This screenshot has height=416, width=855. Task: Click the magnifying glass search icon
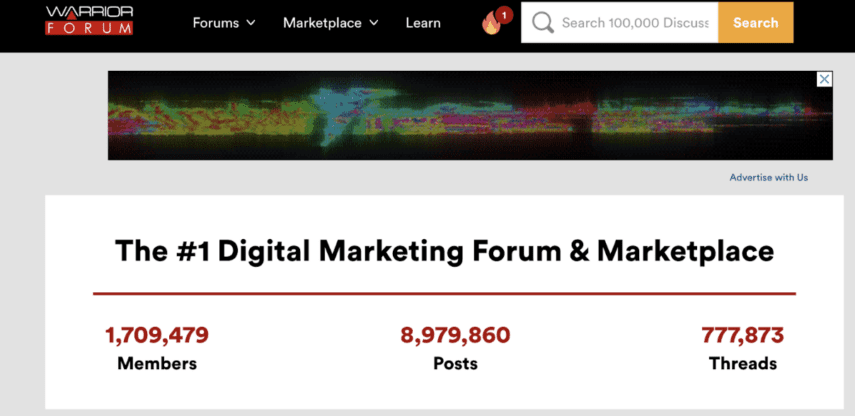[x=543, y=23]
